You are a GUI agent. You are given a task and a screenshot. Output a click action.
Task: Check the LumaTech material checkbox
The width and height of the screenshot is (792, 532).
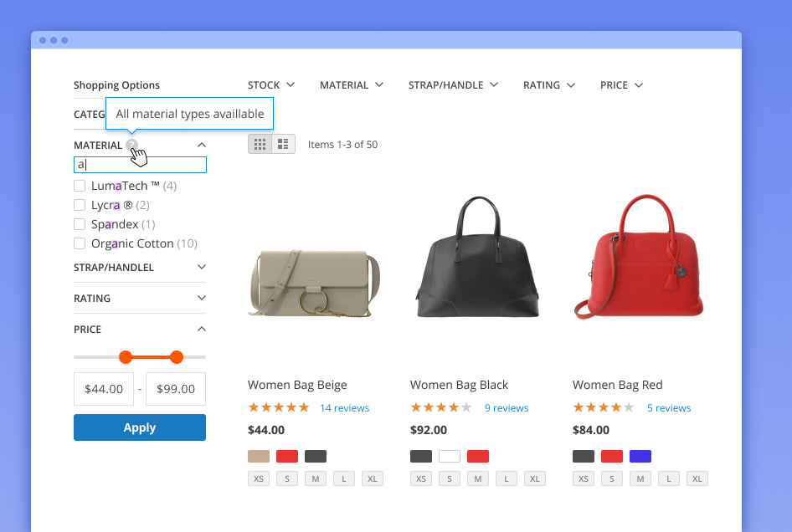tap(80, 186)
